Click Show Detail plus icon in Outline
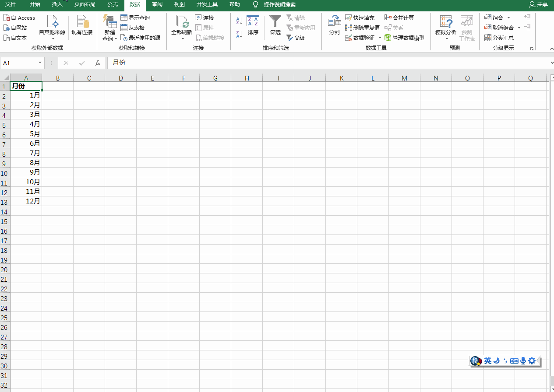Viewport: 554px width, 392px height. [x=527, y=17]
